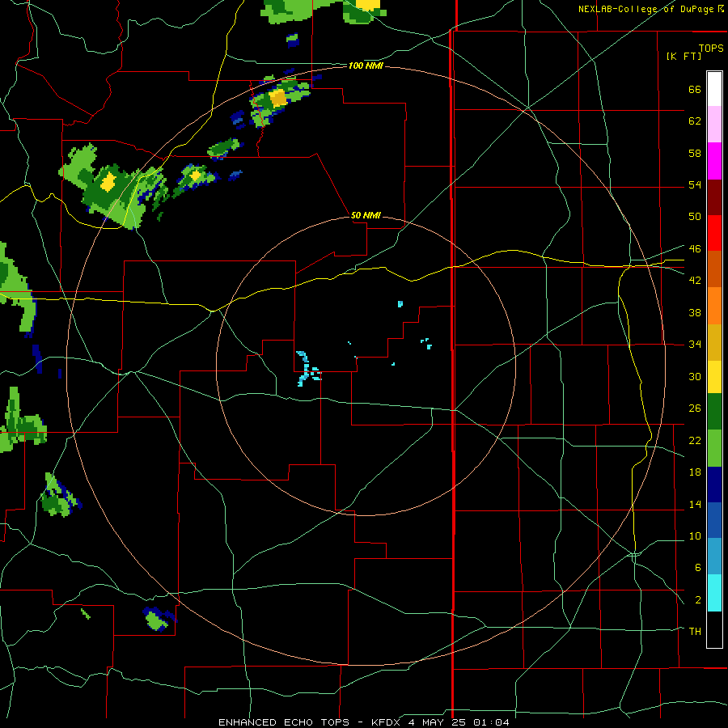The width and height of the screenshot is (728, 728).
Task: Click the legend value 50
Action: click(694, 216)
